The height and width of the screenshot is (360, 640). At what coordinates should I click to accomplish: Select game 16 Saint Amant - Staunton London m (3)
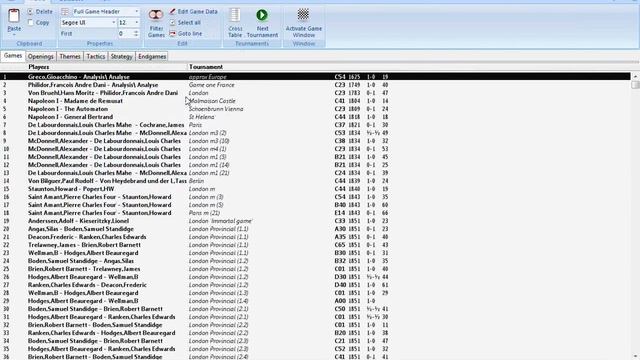tap(316, 197)
